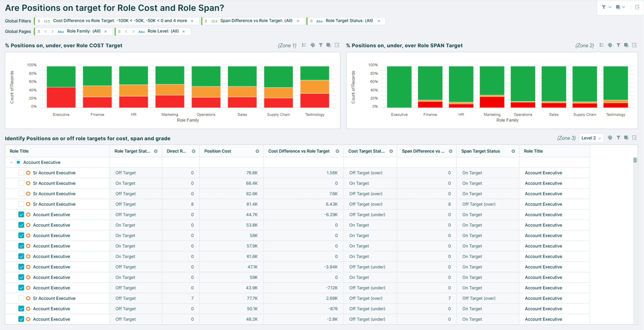644x330 pixels.
Task: Open Zone 2 comment icon
Action: 626,45
